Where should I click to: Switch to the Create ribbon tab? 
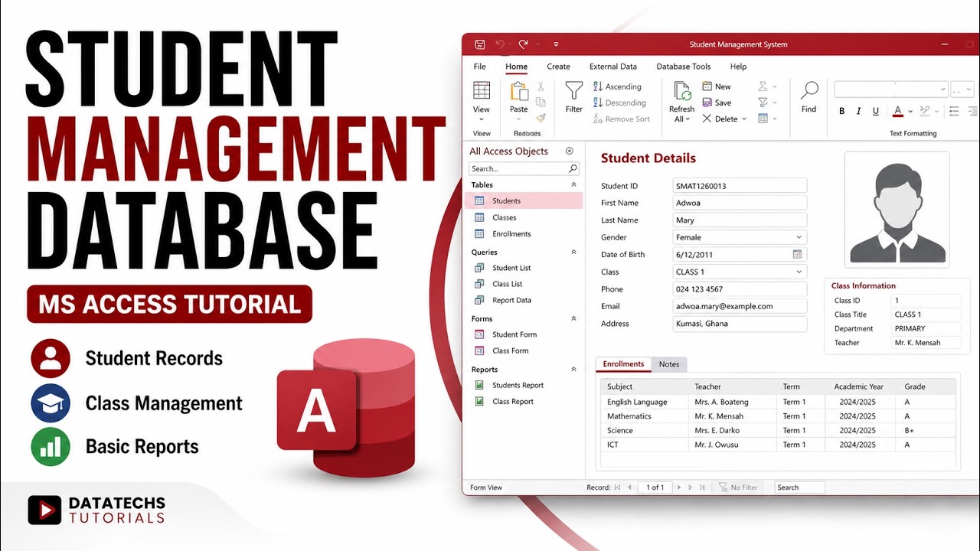pyautogui.click(x=558, y=67)
